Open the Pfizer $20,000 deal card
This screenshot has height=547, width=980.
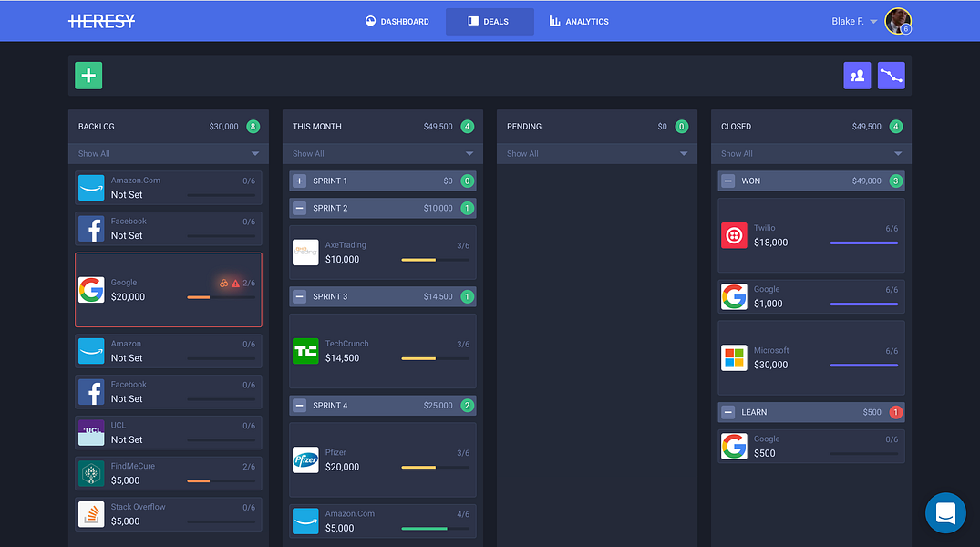click(383, 460)
